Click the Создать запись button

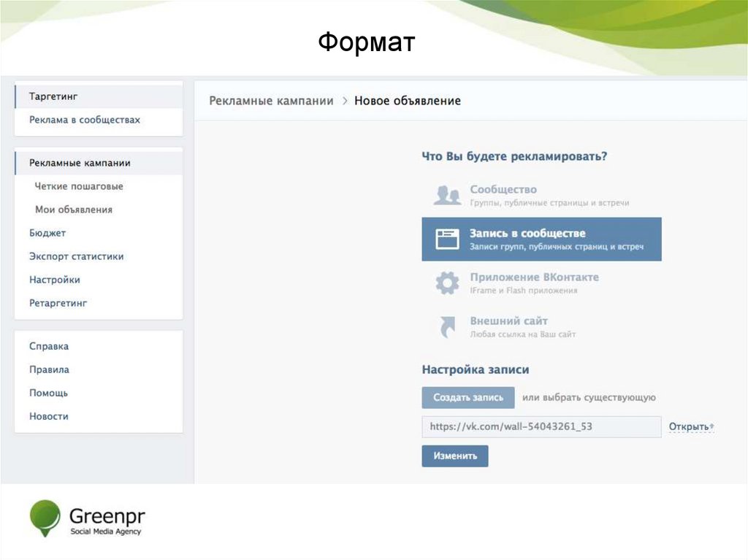point(467,397)
